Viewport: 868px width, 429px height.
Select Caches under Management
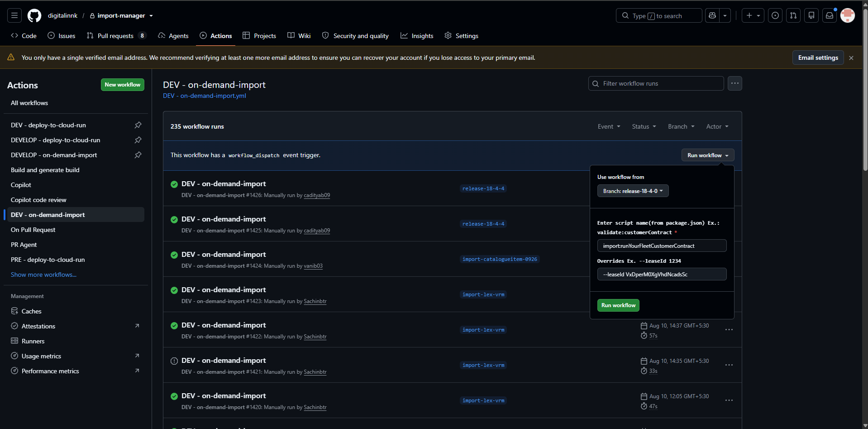31,311
